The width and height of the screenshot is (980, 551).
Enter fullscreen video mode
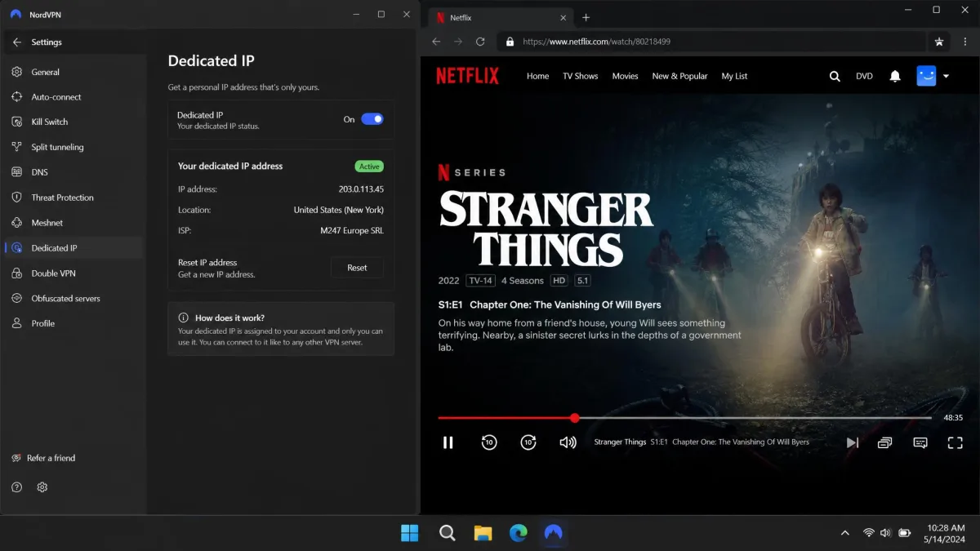[955, 442]
